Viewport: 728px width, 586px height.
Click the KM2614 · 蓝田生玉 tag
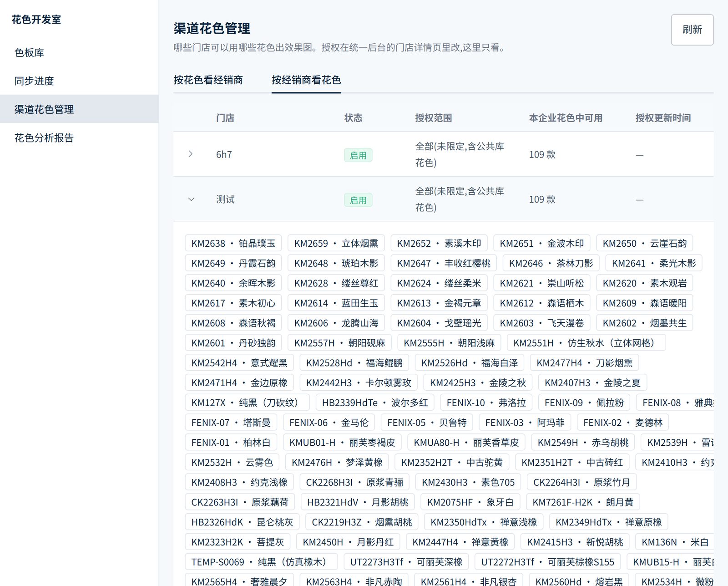pos(336,303)
